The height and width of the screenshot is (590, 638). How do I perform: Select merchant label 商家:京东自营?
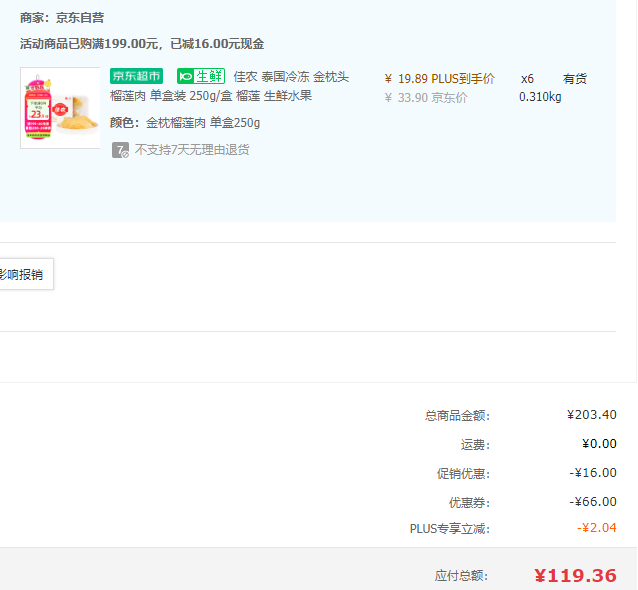tap(62, 17)
